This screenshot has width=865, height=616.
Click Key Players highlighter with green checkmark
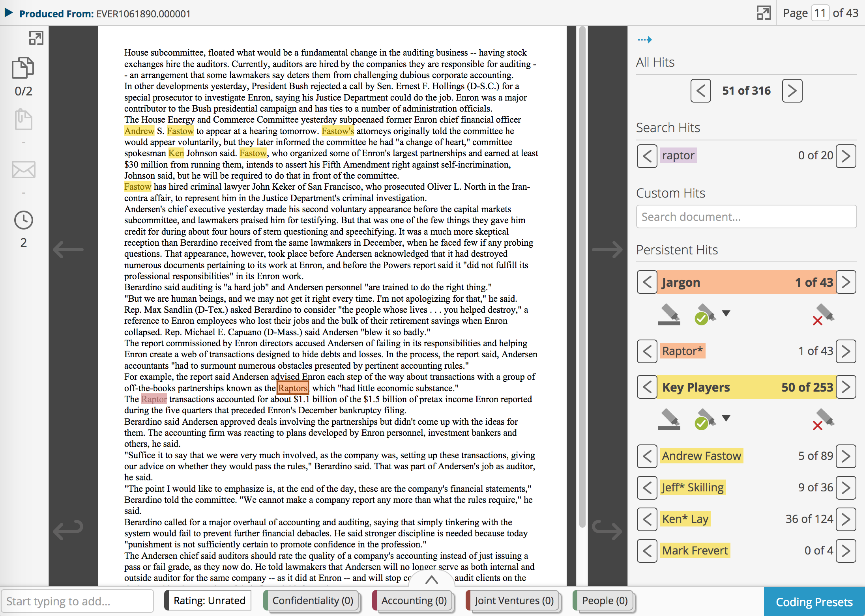pos(705,419)
